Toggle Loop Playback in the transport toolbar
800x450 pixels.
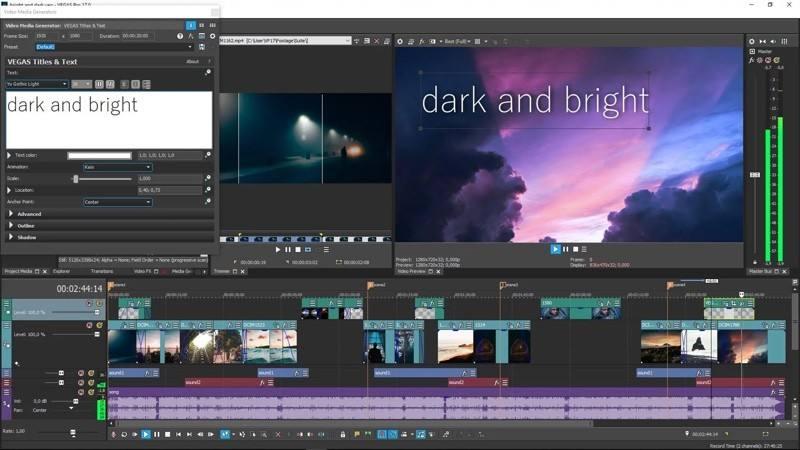pos(124,434)
